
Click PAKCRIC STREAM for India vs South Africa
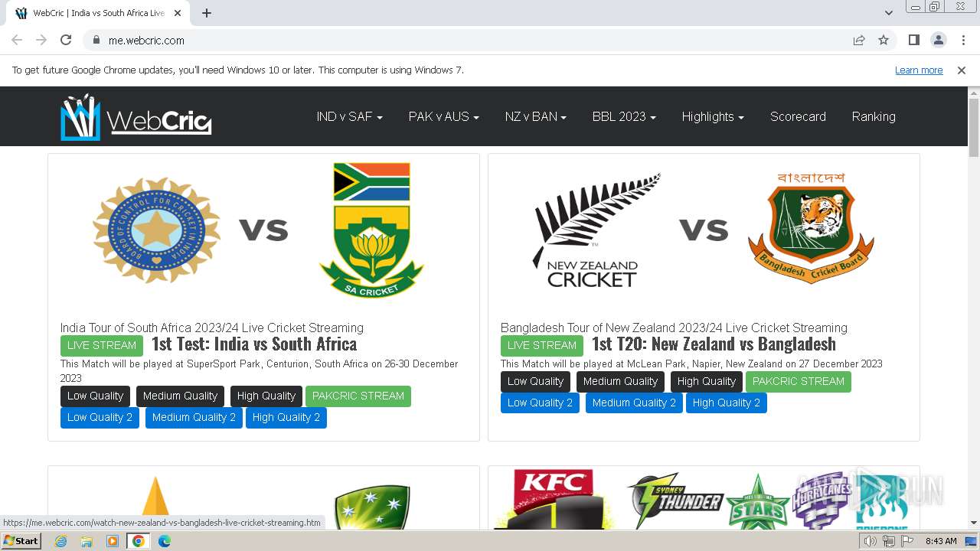(358, 396)
